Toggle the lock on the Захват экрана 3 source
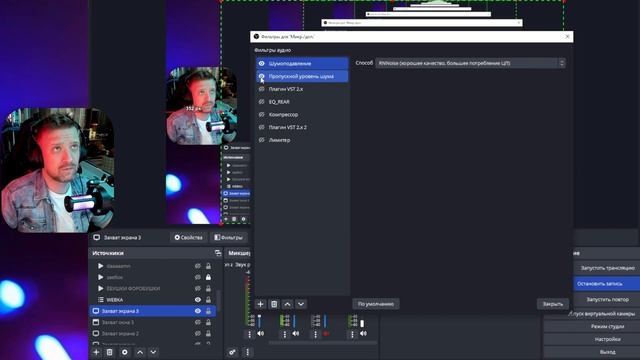The width and height of the screenshot is (640, 360). click(208, 311)
